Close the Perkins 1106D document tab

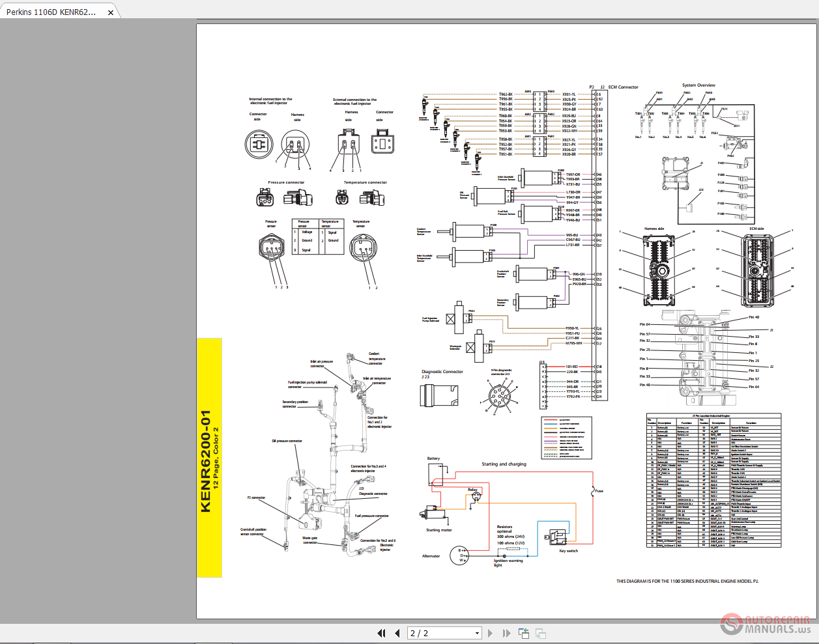click(x=111, y=12)
